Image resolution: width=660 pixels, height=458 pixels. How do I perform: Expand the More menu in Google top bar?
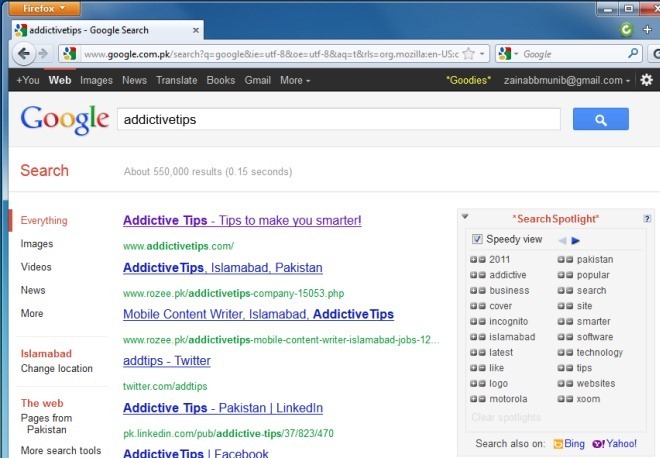pyautogui.click(x=295, y=80)
